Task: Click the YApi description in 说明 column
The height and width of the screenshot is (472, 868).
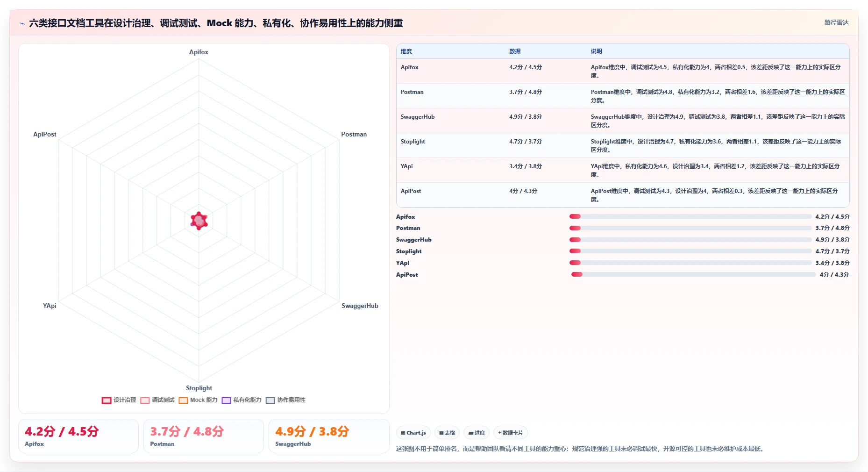Action: point(715,171)
